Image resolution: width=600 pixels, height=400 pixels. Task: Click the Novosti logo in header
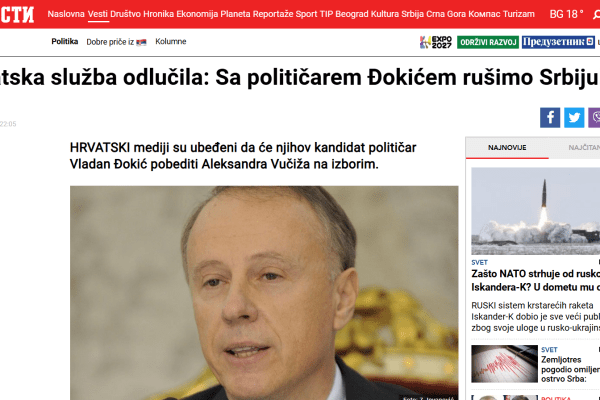17,14
